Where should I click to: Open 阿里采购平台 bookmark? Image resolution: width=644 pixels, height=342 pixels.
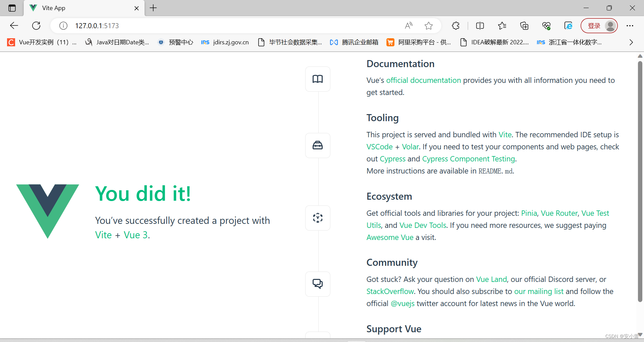tap(419, 42)
